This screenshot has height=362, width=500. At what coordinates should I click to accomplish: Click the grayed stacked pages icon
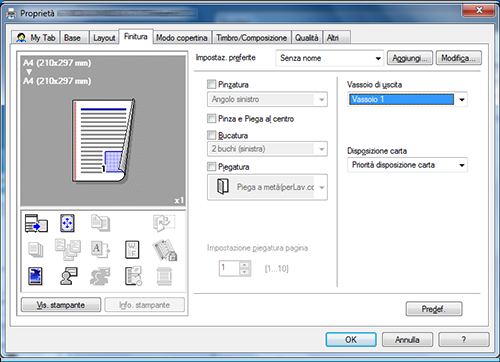pyautogui.click(x=36, y=250)
